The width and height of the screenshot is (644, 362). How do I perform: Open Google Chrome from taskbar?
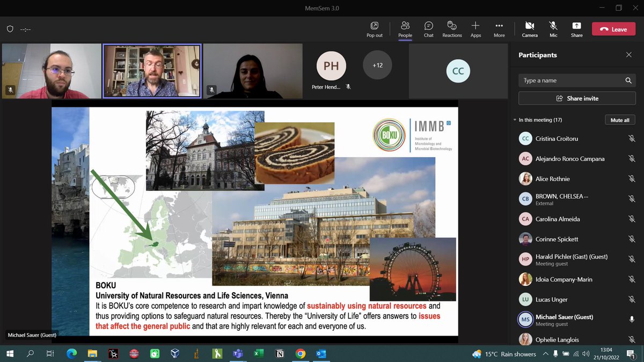coord(301,353)
